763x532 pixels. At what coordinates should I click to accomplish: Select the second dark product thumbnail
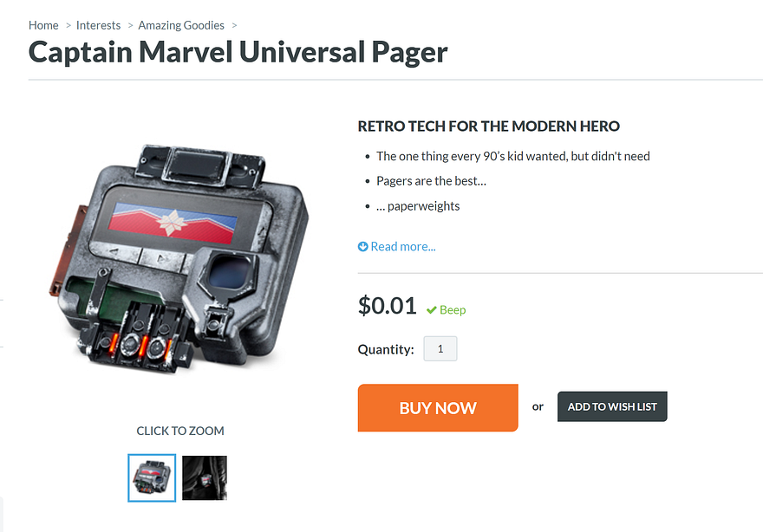pyautogui.click(x=205, y=477)
